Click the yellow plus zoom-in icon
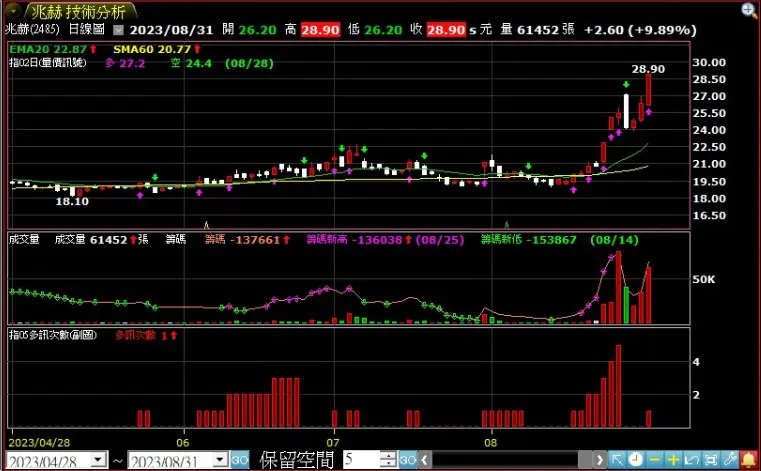The width and height of the screenshot is (761, 471). click(673, 459)
